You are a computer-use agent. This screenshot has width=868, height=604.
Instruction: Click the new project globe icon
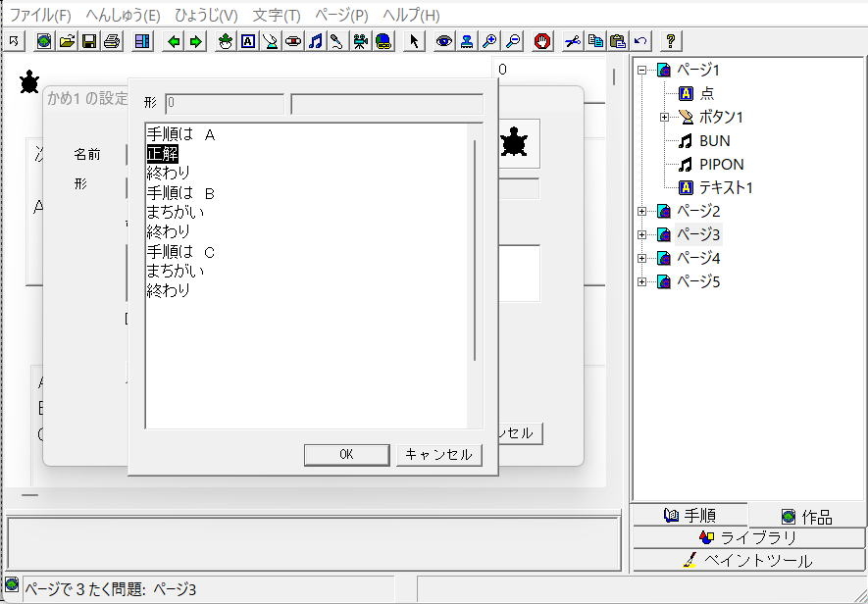point(44,41)
